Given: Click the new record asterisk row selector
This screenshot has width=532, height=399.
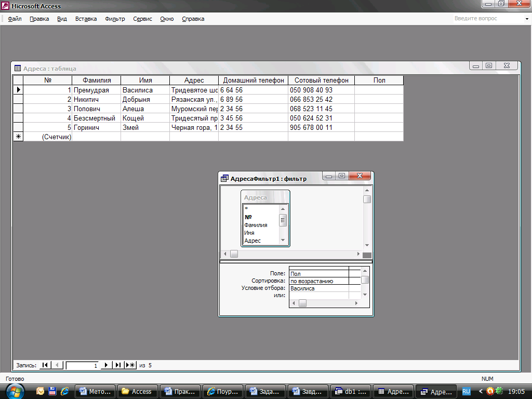Looking at the screenshot, I should pyautogui.click(x=18, y=137).
